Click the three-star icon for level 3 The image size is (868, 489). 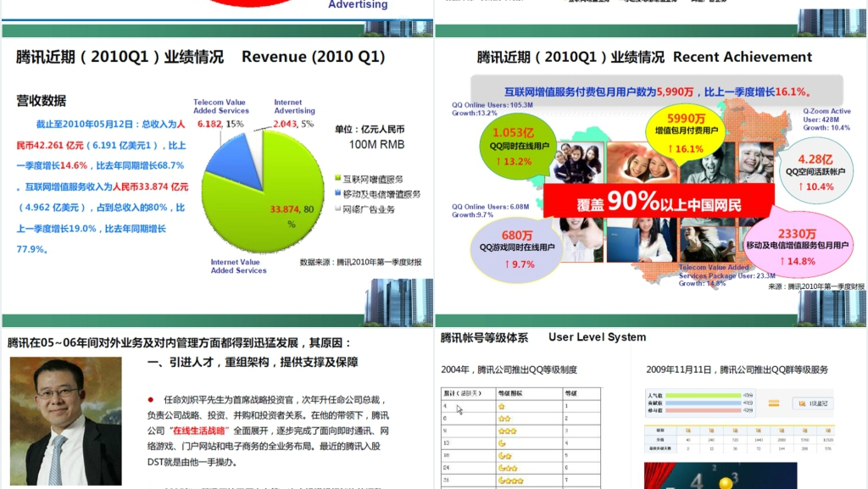(507, 431)
